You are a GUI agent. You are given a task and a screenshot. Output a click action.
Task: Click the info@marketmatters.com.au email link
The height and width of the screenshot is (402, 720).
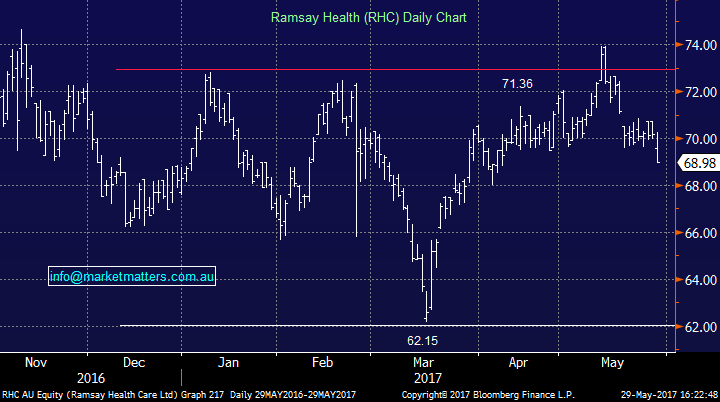[x=132, y=276]
